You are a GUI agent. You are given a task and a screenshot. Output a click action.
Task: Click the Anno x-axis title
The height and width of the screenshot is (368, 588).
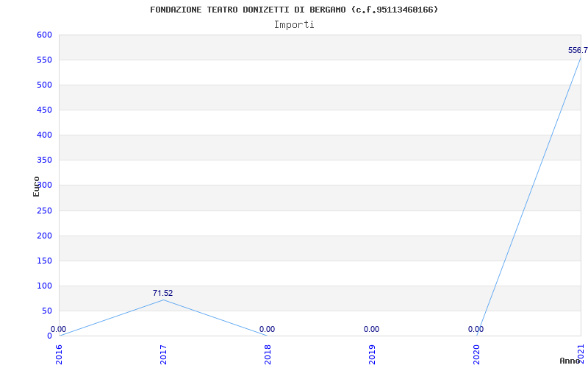[x=570, y=361]
